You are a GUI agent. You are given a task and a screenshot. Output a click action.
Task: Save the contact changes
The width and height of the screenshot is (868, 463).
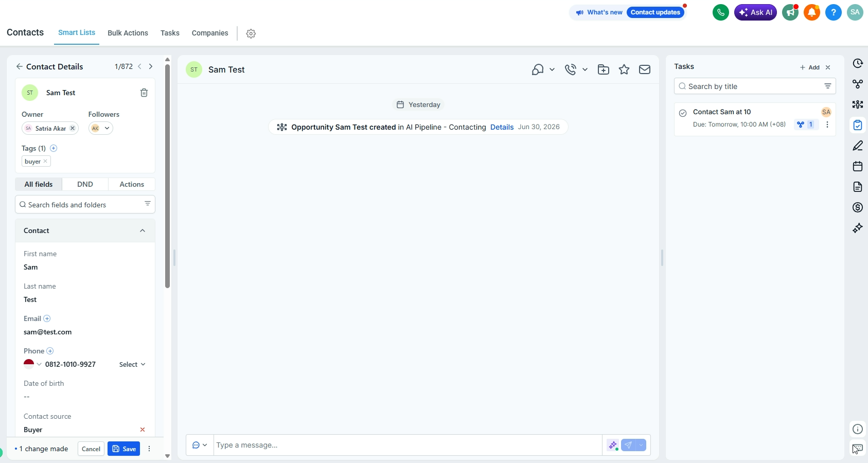pyautogui.click(x=123, y=449)
